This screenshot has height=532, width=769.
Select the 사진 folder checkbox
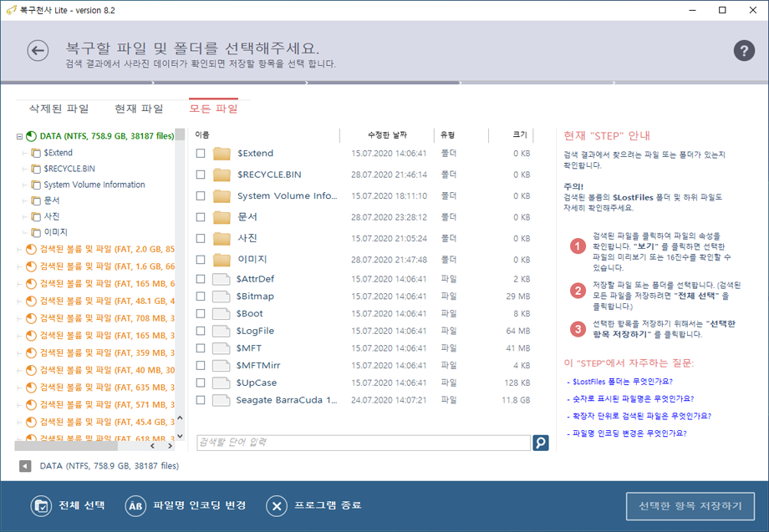click(x=200, y=238)
